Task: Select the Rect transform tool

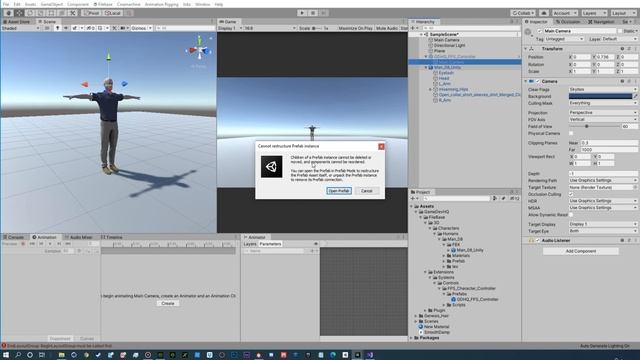Action: tap(51, 13)
